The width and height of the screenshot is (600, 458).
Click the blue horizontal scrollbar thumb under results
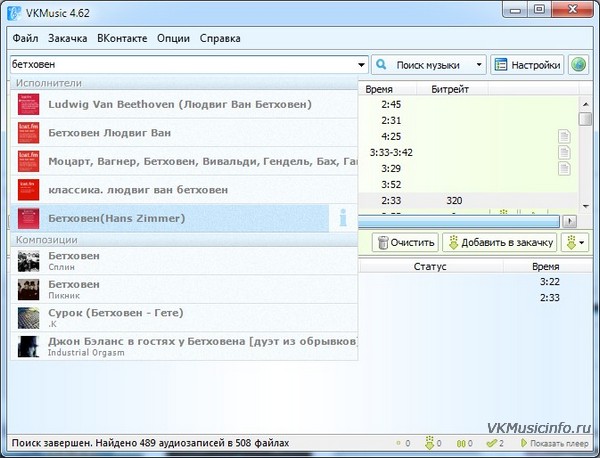click(x=458, y=221)
